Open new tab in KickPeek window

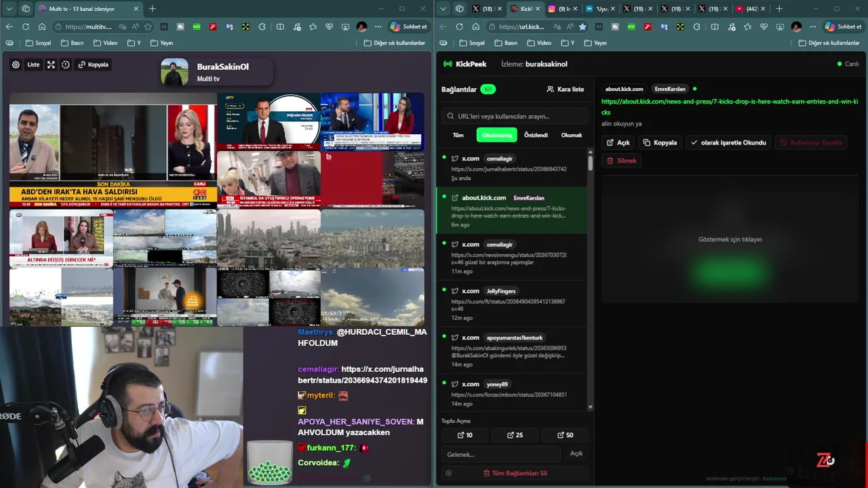(779, 9)
